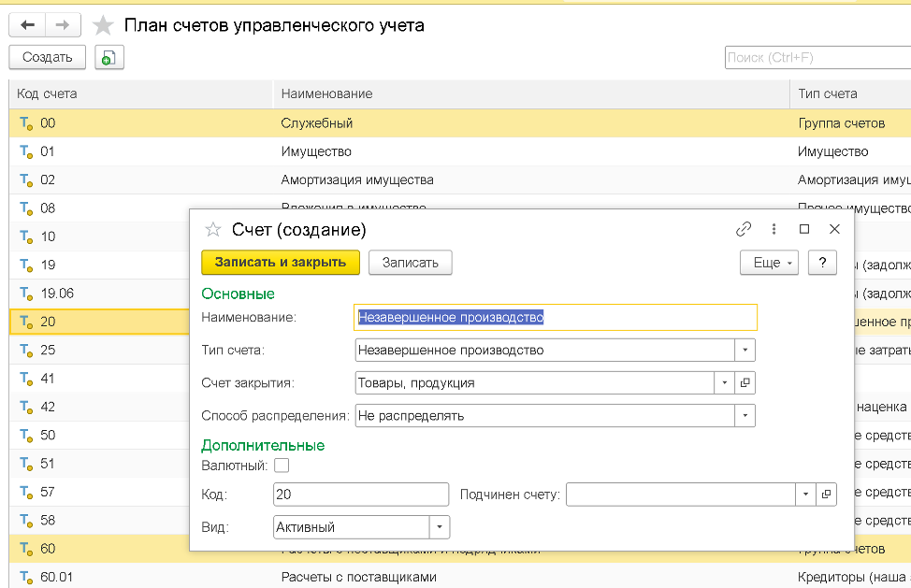Open the Вид dropdown list
911x588 pixels.
(x=440, y=527)
